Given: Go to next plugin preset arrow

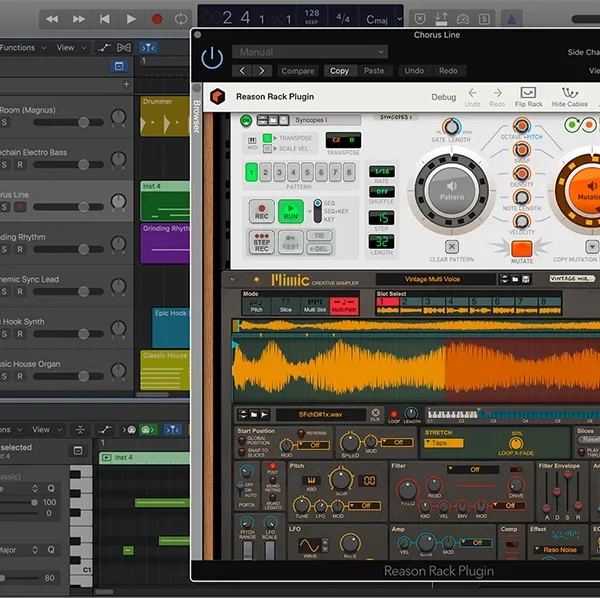Looking at the screenshot, I should [262, 71].
